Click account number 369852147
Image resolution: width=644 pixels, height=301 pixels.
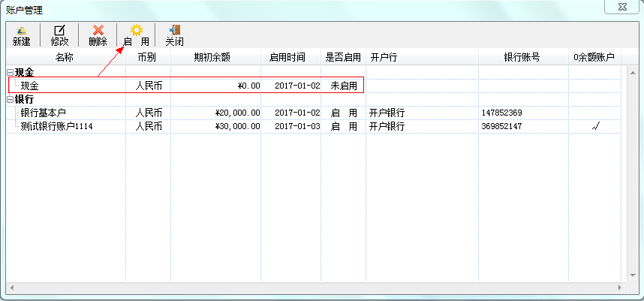pyautogui.click(x=501, y=126)
